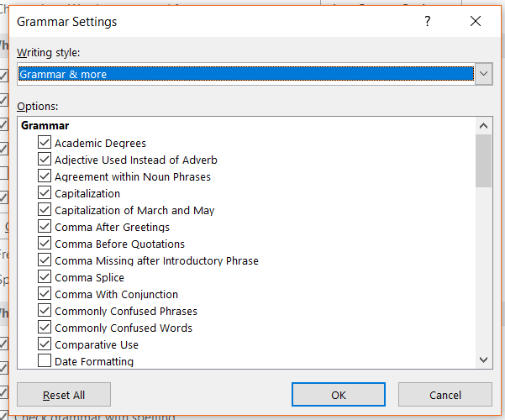505x420 pixels.
Task: Click the options list scroll down arrow
Action: point(483,360)
